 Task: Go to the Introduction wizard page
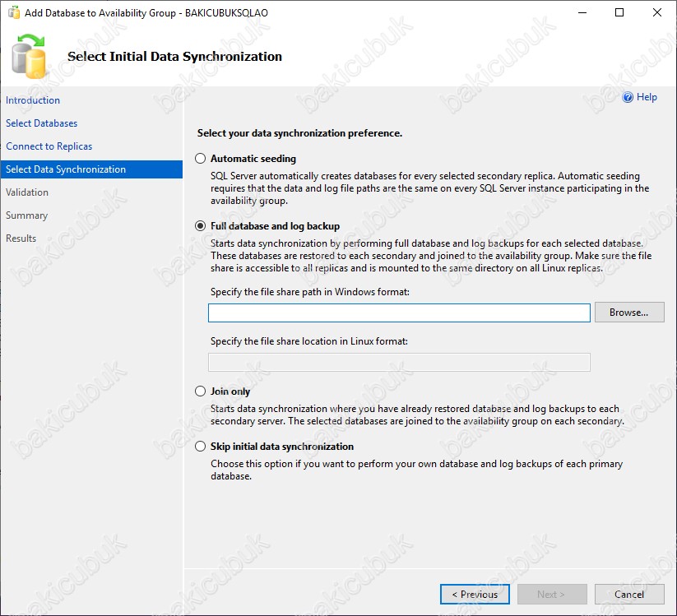[x=33, y=100]
